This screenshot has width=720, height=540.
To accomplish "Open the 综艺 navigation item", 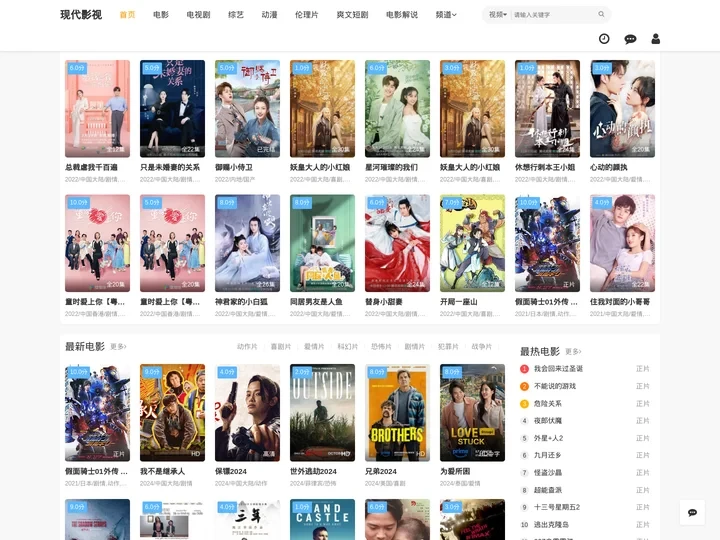I will [x=236, y=15].
